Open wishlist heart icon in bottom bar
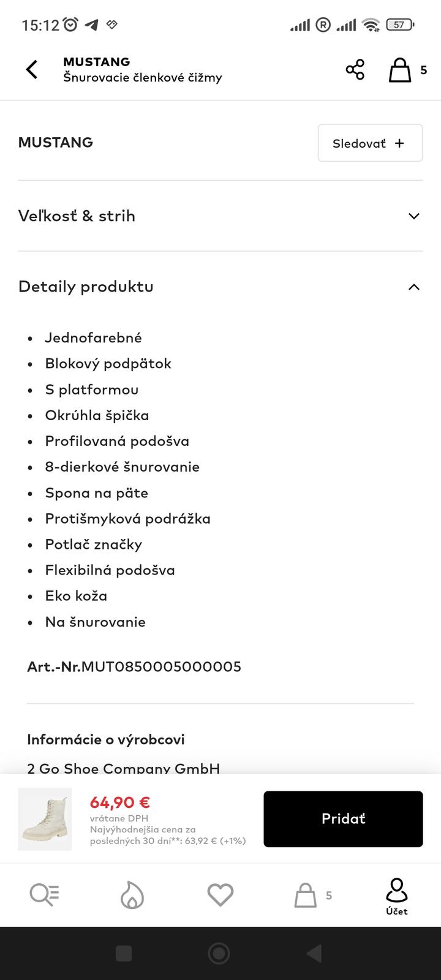Screen dimensions: 441x980 221,895
